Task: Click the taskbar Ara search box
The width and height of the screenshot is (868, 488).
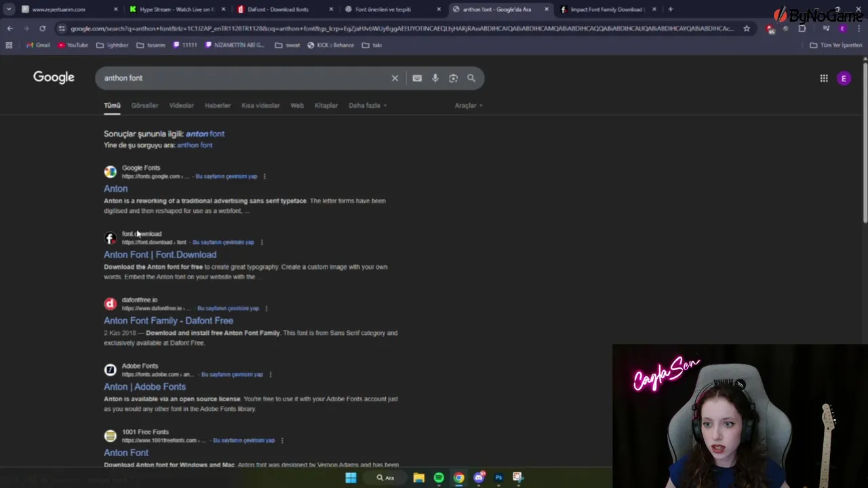Action: point(385,478)
